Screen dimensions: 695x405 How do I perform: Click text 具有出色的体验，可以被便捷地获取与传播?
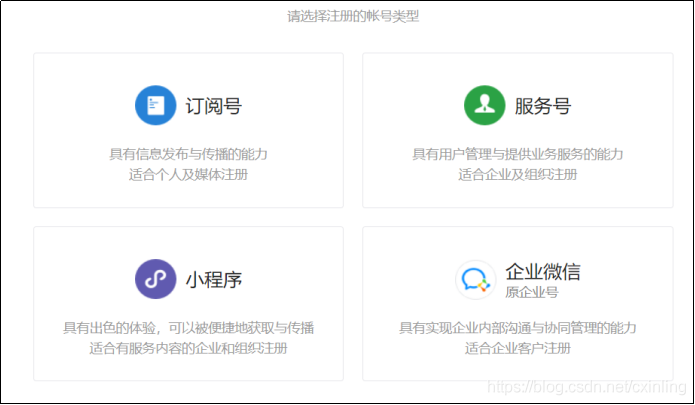(188, 328)
